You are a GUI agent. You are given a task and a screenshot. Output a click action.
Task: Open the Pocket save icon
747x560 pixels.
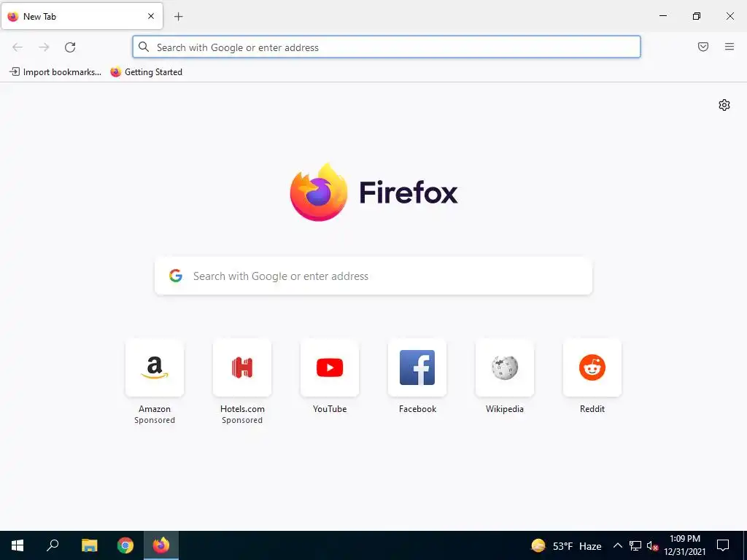703,47
